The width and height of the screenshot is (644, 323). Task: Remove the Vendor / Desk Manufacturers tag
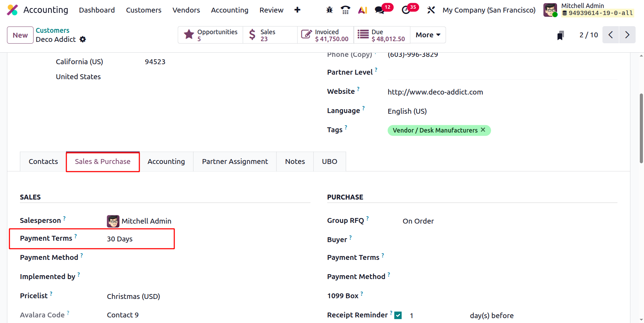483,130
